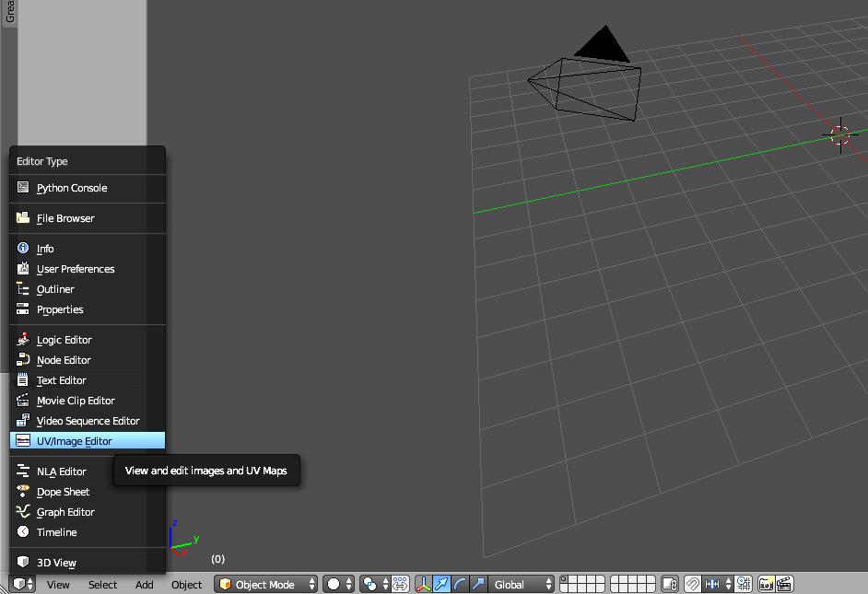Click the Outliner tree icon

(x=23, y=288)
